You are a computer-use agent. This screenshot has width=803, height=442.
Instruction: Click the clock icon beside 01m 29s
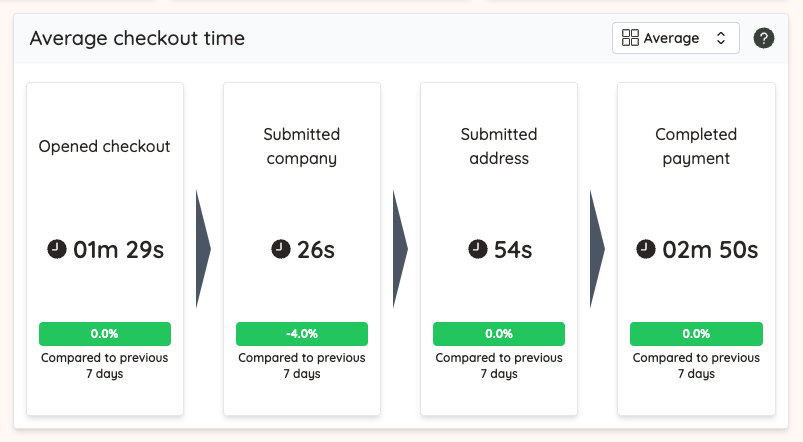click(x=57, y=249)
